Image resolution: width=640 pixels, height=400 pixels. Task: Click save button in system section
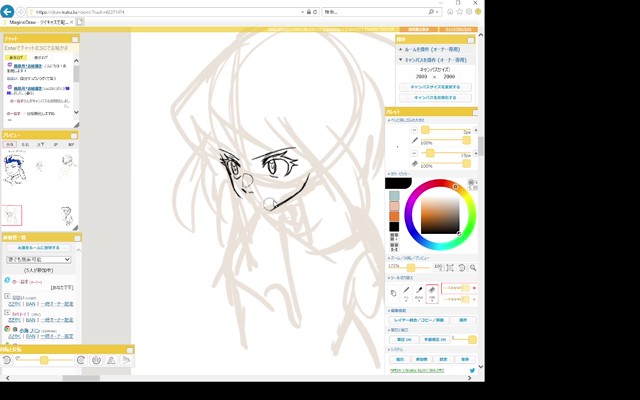[x=465, y=359]
